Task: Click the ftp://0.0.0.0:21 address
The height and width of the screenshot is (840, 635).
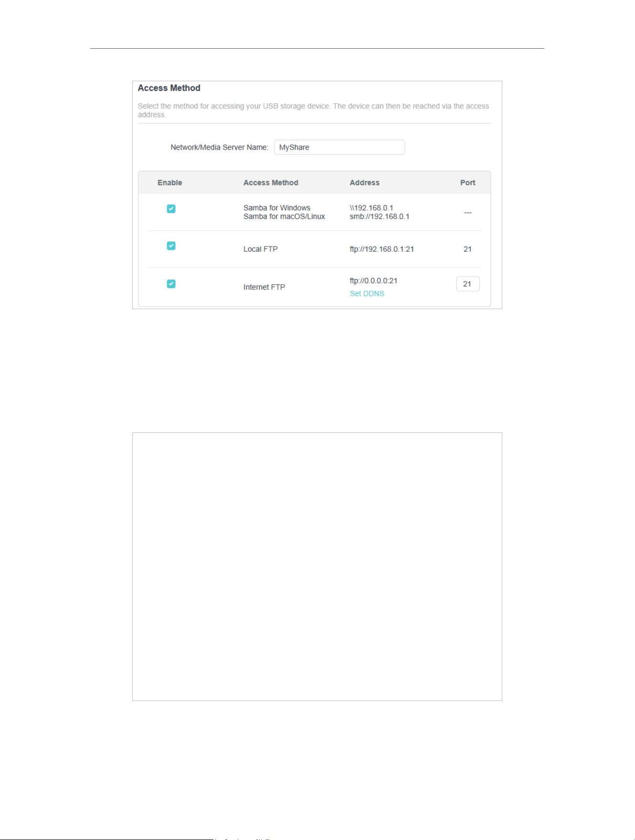Action: pyautogui.click(x=373, y=280)
